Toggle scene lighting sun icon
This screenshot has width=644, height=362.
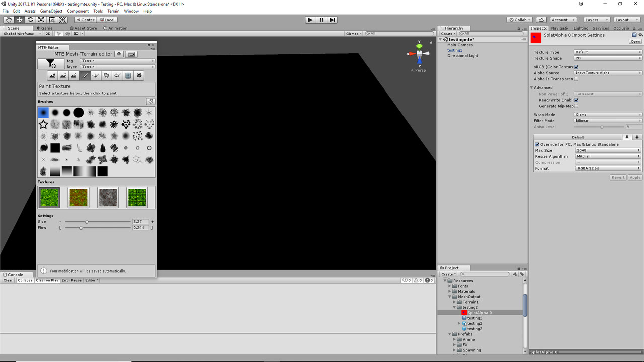pyautogui.click(x=59, y=34)
